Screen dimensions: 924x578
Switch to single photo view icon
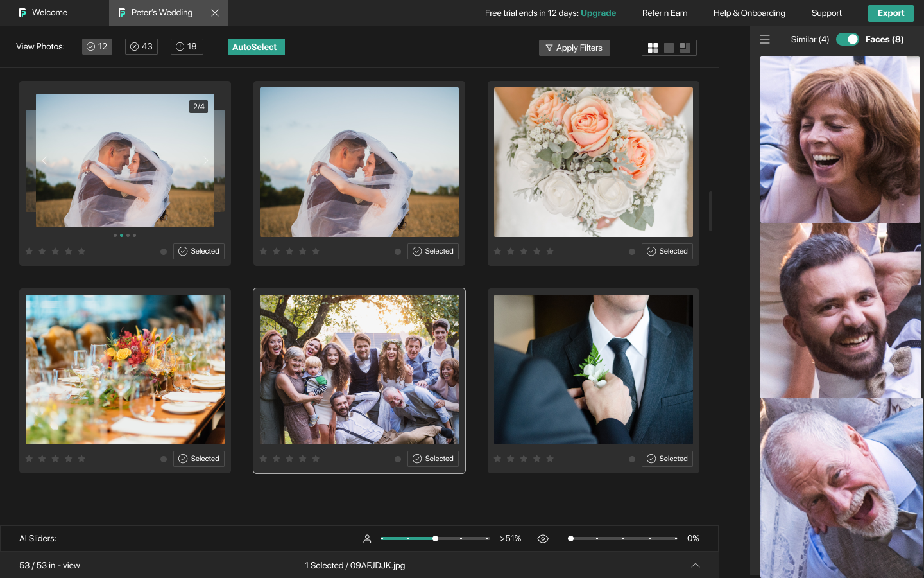[x=669, y=48]
